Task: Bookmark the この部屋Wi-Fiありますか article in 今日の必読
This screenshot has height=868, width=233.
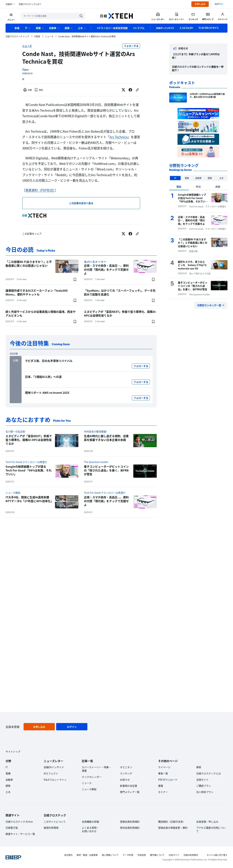Action: click(75, 279)
